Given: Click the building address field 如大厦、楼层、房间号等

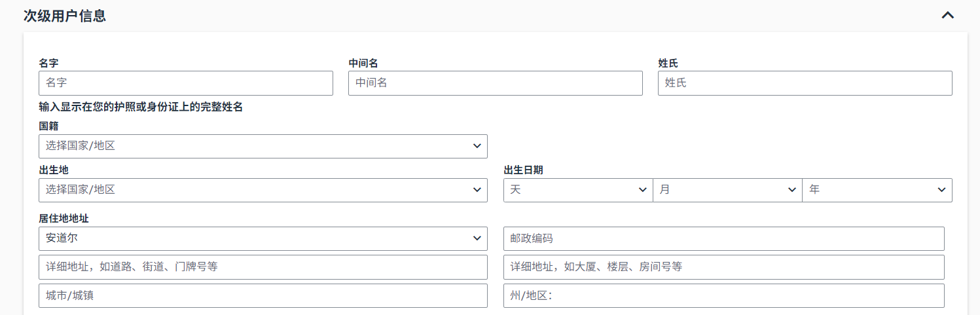Looking at the screenshot, I should (724, 267).
